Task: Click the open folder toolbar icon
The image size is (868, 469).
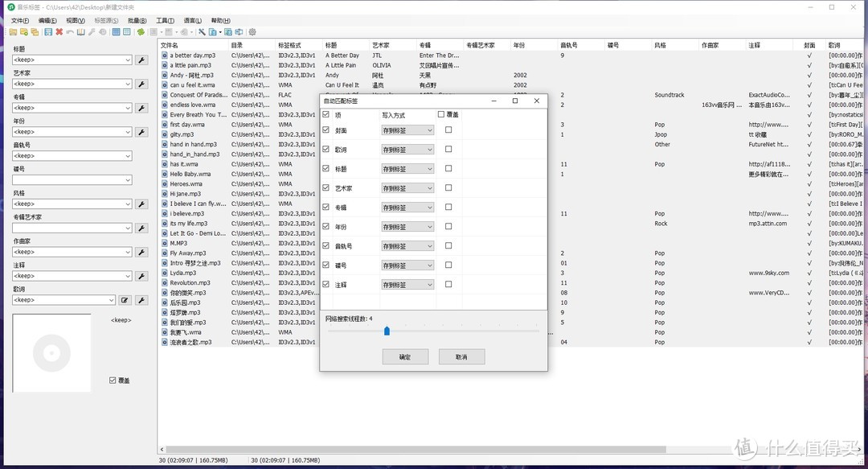Action: 13,32
